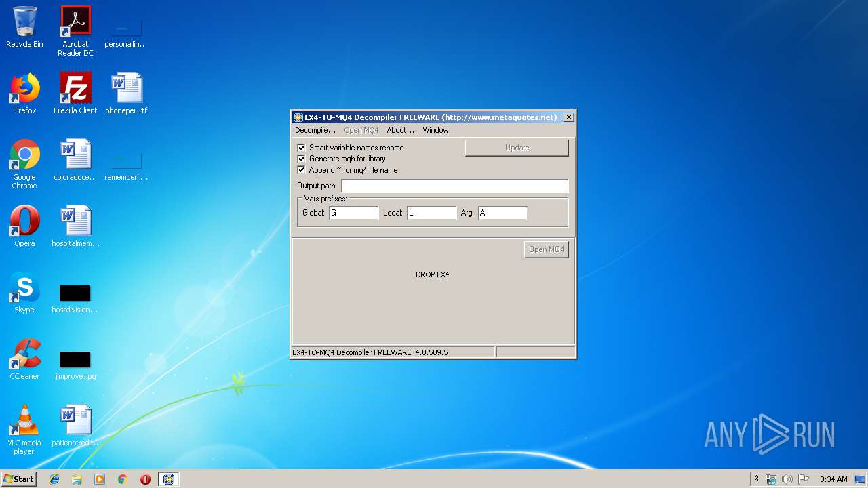The width and height of the screenshot is (868, 488).
Task: Launch CCleaner desktop shortcut
Action: pyautogui.click(x=24, y=359)
